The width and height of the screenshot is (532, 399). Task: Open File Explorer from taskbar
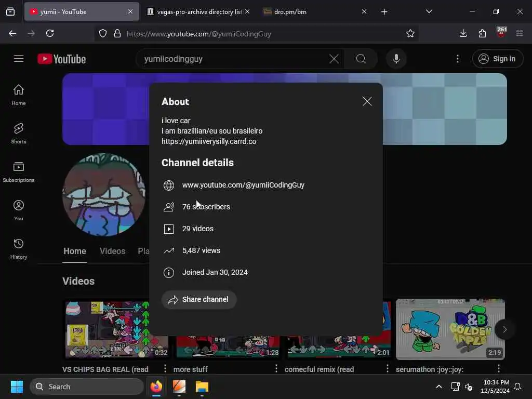point(202,387)
